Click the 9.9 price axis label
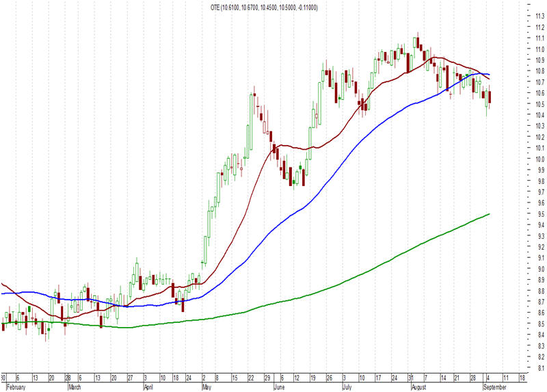Viewport: 547px width, 392px height. point(541,170)
